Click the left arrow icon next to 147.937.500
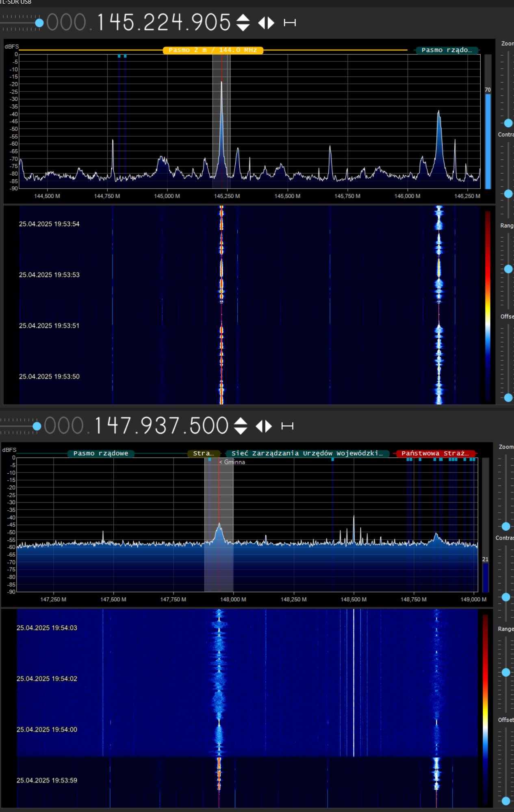Viewport: 514px width, 812px height. click(x=259, y=426)
